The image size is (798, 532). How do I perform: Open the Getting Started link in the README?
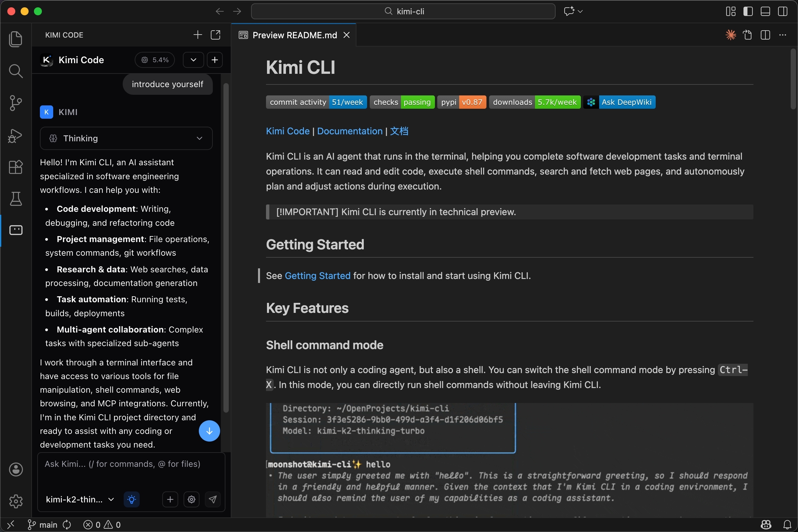coord(318,276)
